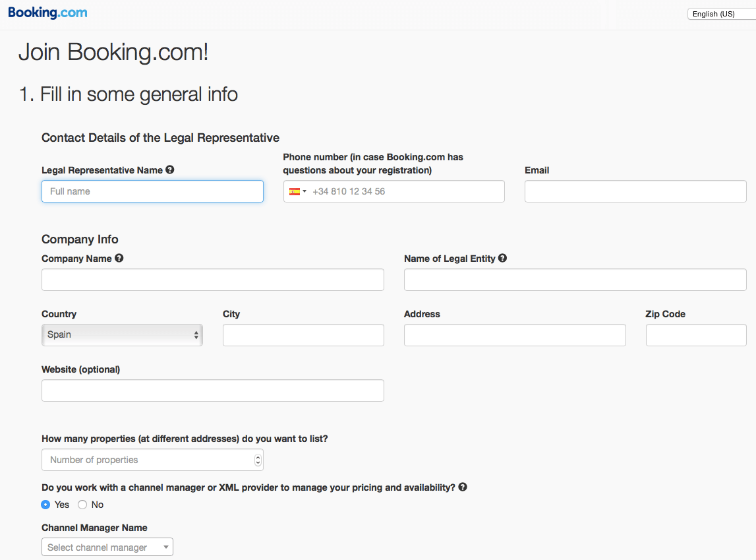Click the Address input field
This screenshot has height=560, width=756.
[515, 335]
